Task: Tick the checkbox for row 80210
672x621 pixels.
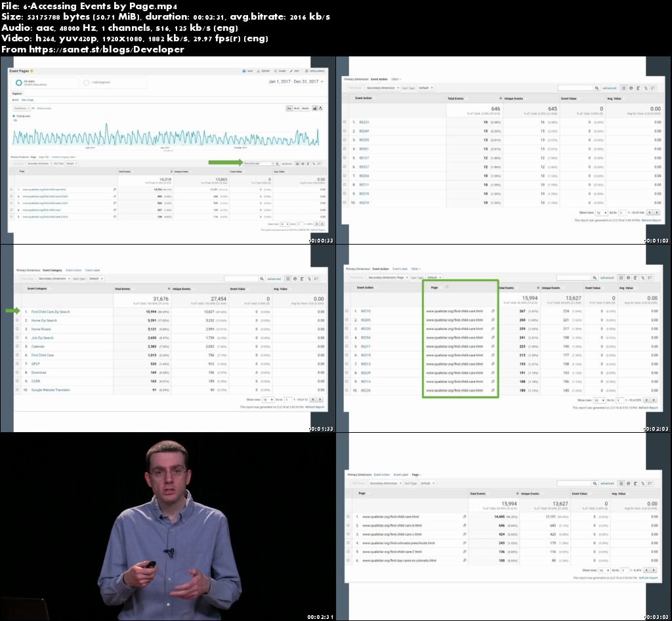Action: 346,311
